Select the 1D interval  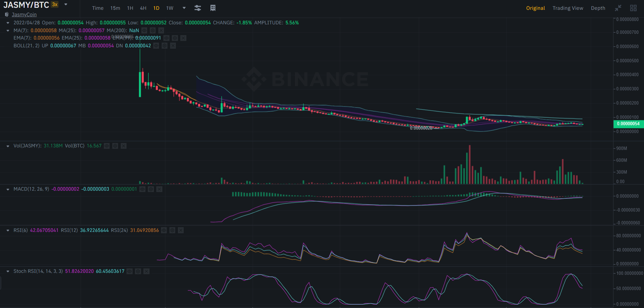156,8
